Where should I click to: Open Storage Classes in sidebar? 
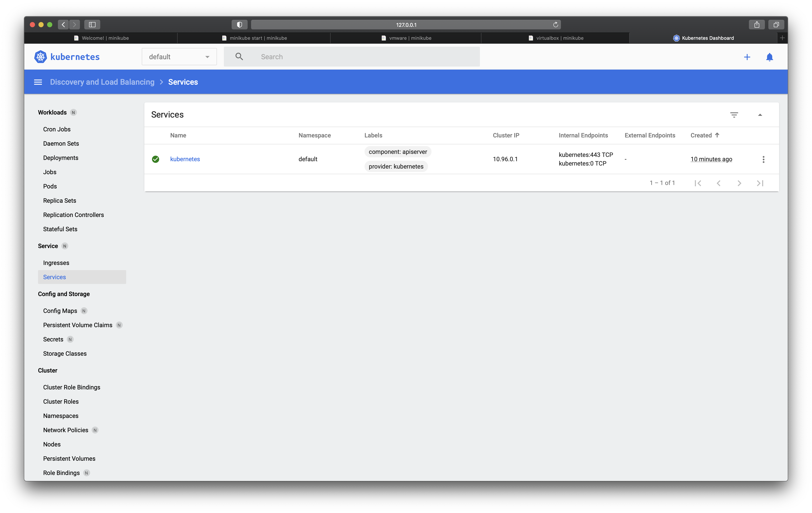(65, 354)
